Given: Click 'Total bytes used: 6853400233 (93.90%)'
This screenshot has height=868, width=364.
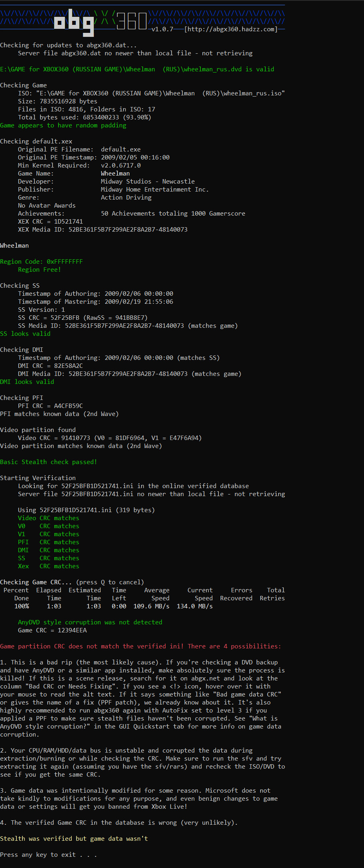Looking at the screenshot, I should pyautogui.click(x=85, y=117).
